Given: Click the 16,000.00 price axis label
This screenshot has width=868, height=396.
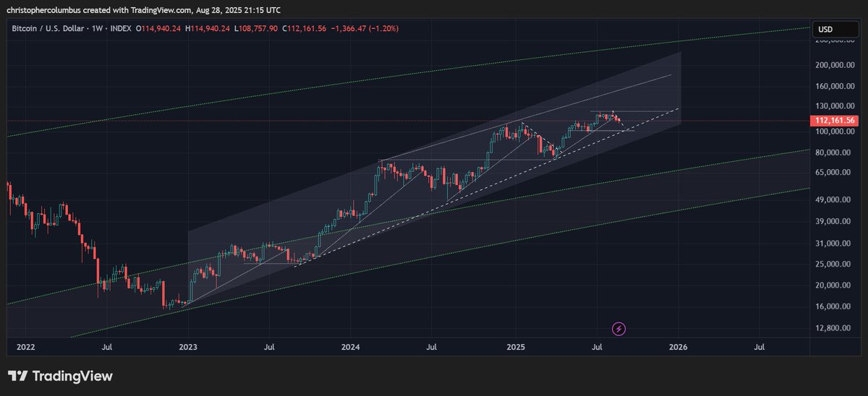Looking at the screenshot, I should pyautogui.click(x=834, y=306).
